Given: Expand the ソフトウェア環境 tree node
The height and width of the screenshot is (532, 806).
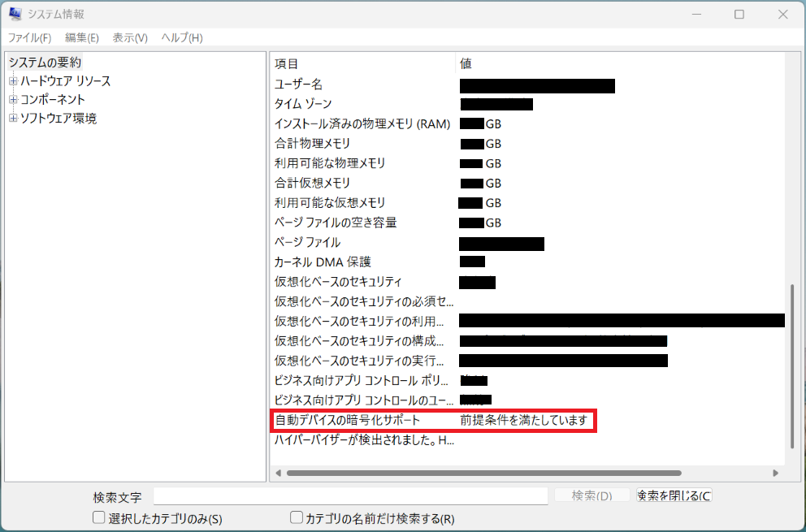Looking at the screenshot, I should point(13,119).
